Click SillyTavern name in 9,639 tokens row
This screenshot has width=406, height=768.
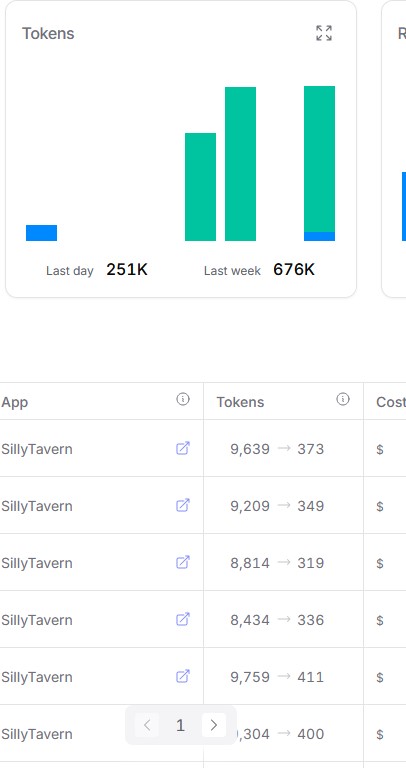pos(37,449)
